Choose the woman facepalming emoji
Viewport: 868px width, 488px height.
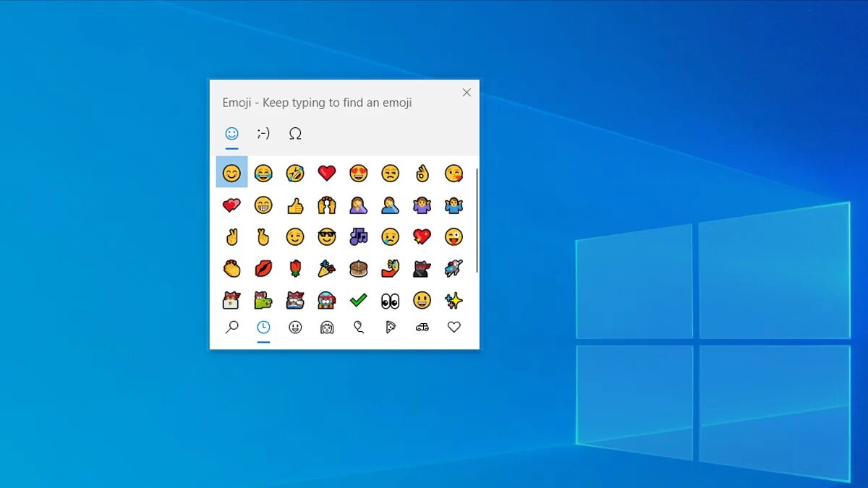[x=358, y=205]
